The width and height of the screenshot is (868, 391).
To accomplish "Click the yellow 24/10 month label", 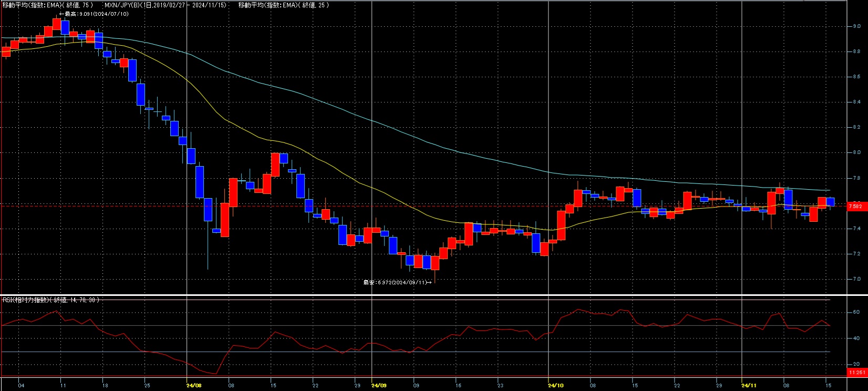I will (x=556, y=385).
